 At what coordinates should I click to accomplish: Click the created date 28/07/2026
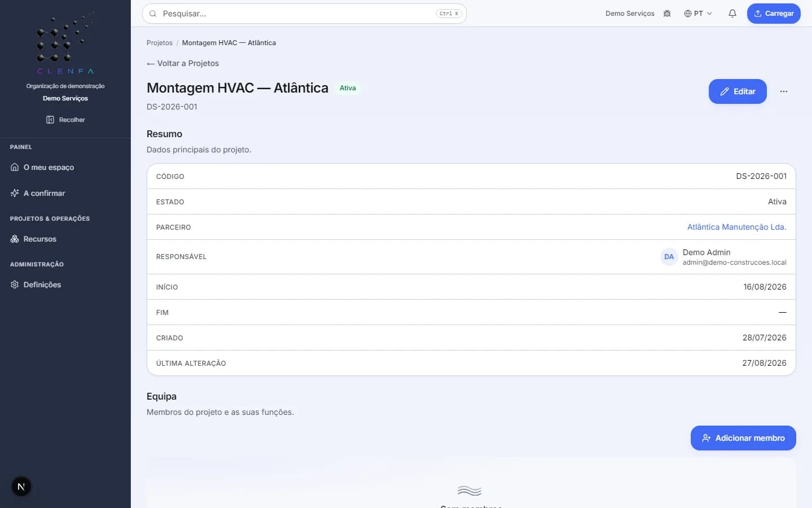pyautogui.click(x=765, y=338)
